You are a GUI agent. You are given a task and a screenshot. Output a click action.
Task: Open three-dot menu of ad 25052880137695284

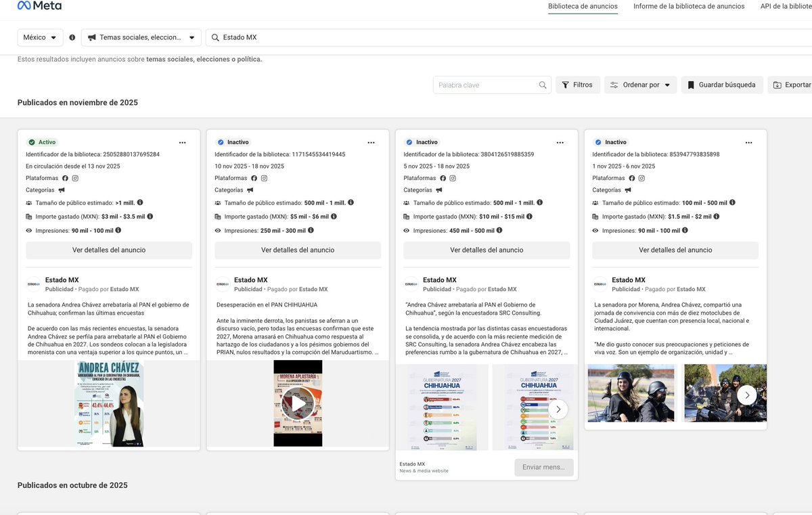tap(182, 143)
